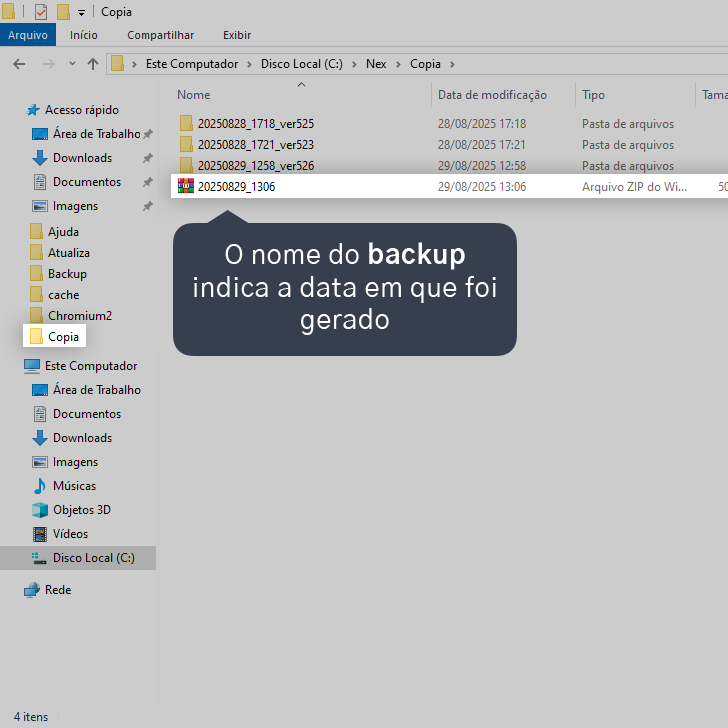
Task: Select Este Computador in navigation tree
Action: click(91, 366)
